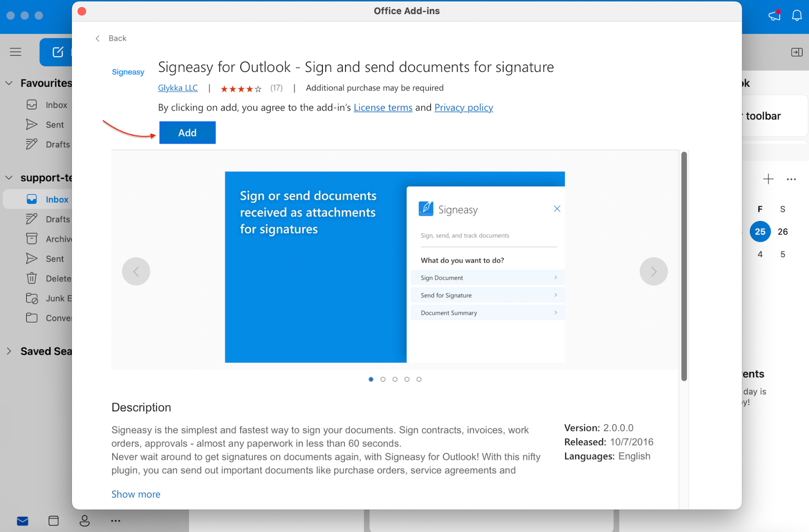Open Inbox under Favourites

(48, 105)
